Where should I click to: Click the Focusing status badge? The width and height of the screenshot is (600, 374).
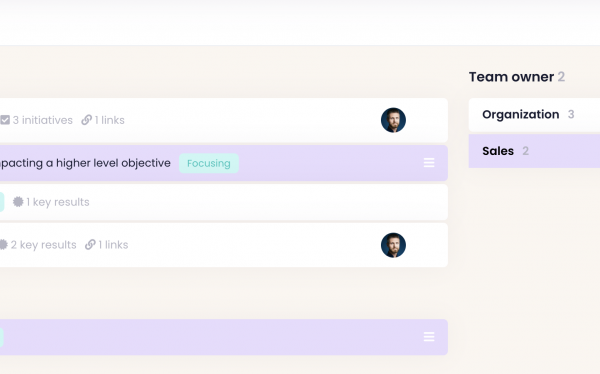[209, 163]
